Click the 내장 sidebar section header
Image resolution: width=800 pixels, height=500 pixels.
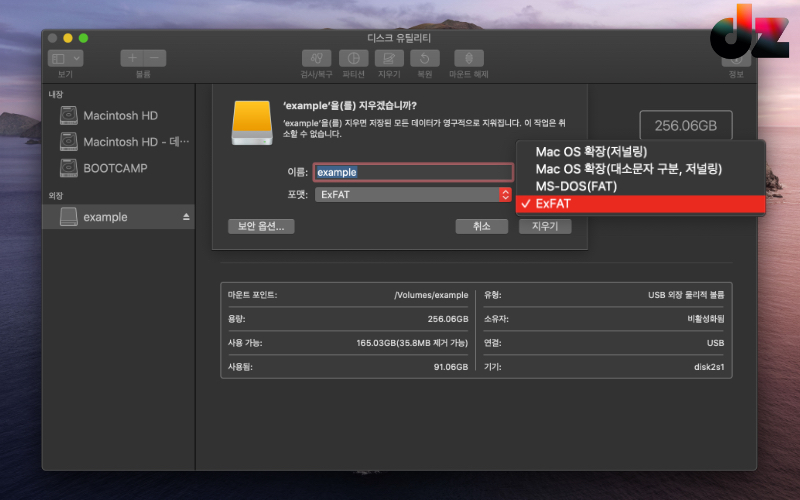(56, 94)
